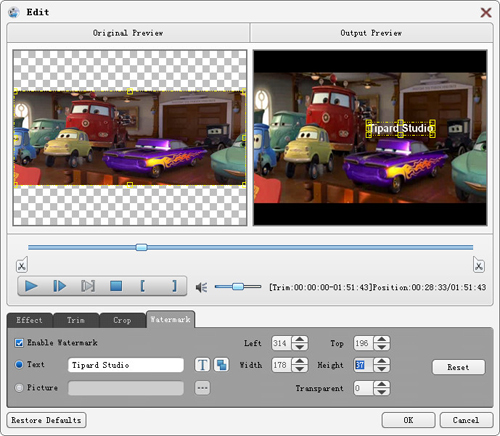
Task: Click the application logo in title bar
Action: point(14,12)
